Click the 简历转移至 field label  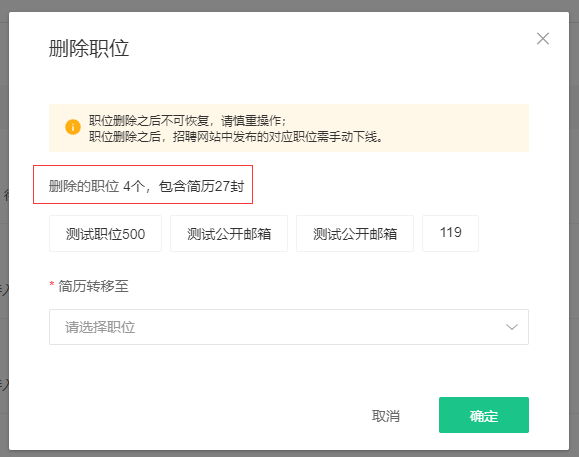tap(93, 286)
